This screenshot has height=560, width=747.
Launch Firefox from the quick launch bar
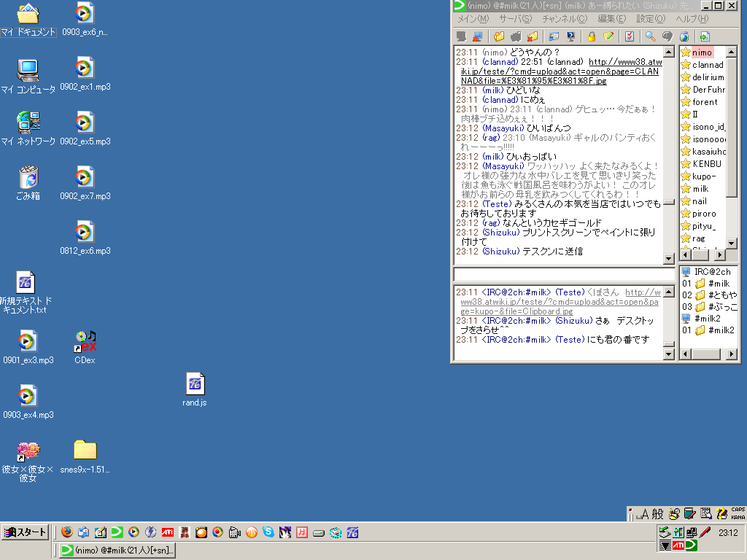click(66, 532)
